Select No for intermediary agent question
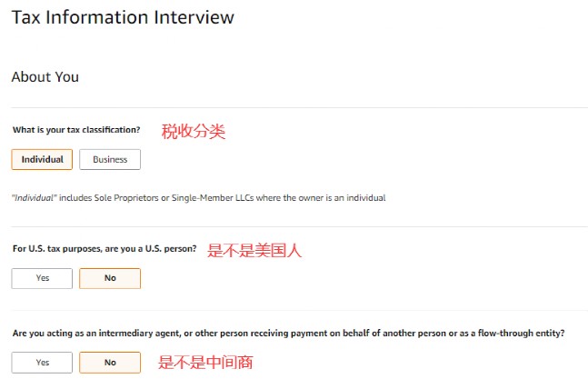 pyautogui.click(x=110, y=362)
